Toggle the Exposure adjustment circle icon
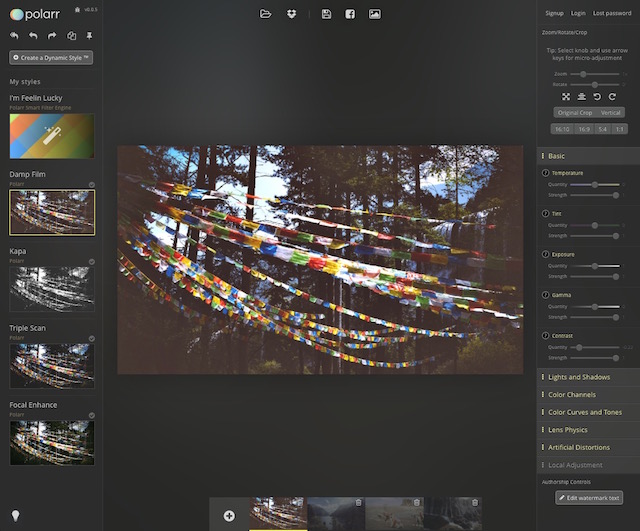Image resolution: width=640 pixels, height=531 pixels. point(545,254)
